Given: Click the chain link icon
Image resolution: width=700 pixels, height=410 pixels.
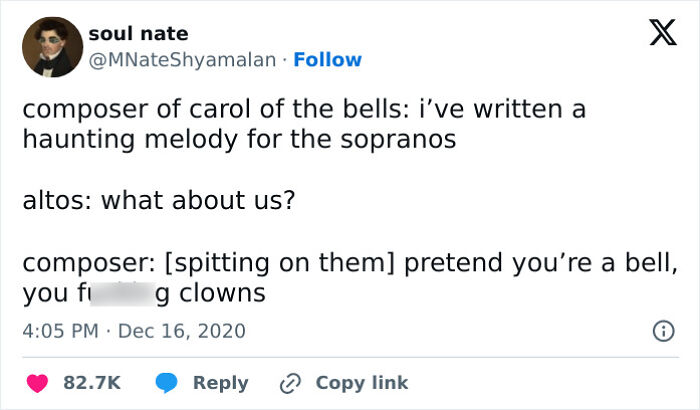Looking at the screenshot, I should pos(292,382).
